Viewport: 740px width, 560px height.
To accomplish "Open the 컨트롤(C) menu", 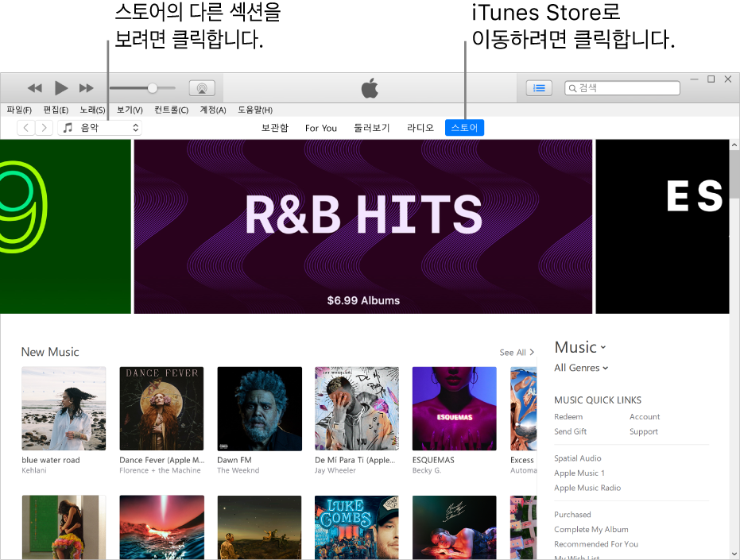I will pyautogui.click(x=172, y=110).
